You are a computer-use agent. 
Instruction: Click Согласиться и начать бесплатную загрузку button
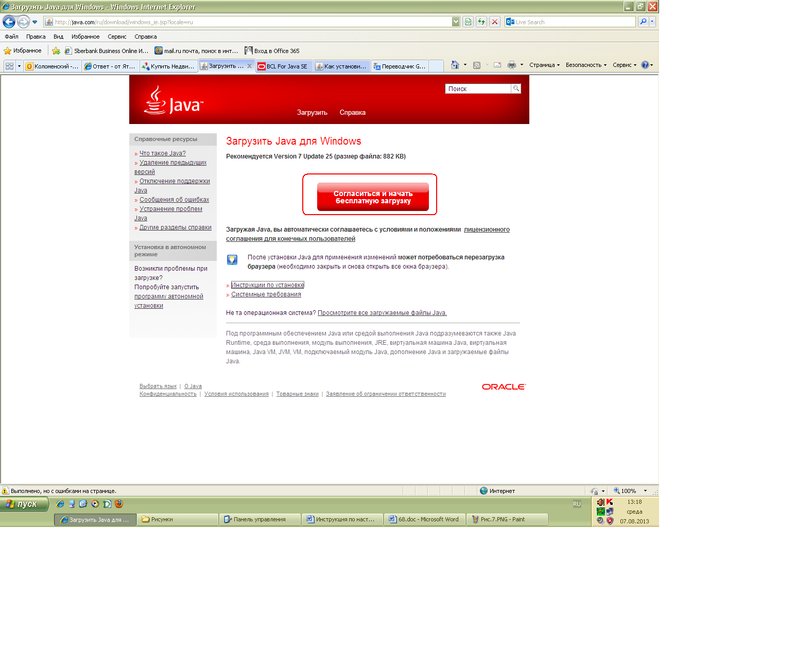(x=373, y=197)
